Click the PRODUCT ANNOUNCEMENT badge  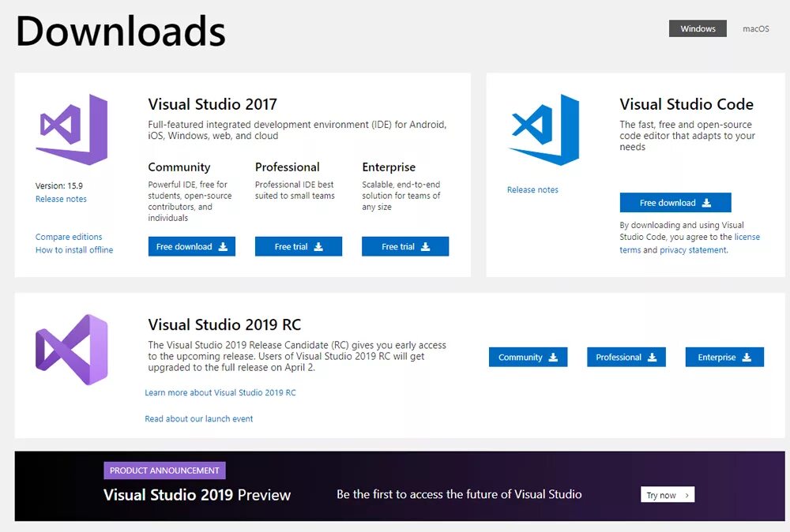[165, 470]
